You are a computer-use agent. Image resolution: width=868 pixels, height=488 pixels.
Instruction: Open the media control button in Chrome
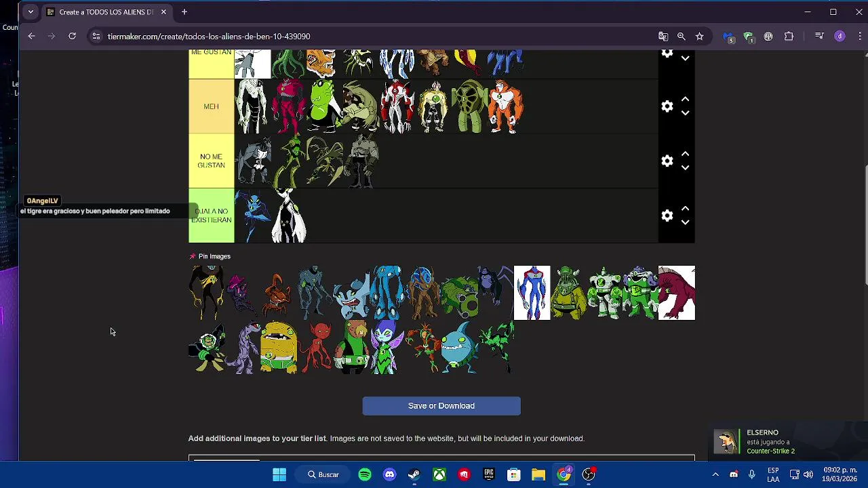coord(819,36)
